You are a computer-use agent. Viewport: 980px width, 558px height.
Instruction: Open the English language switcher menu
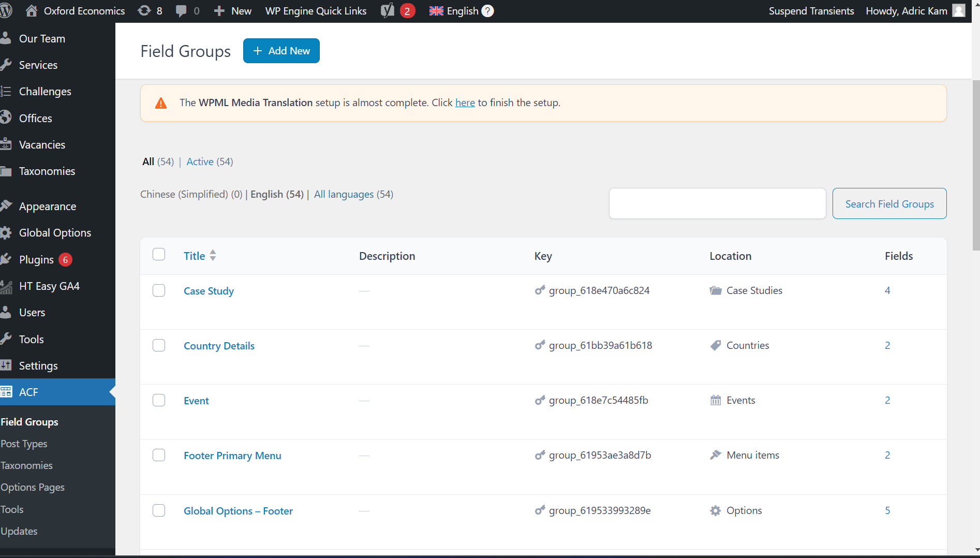454,11
